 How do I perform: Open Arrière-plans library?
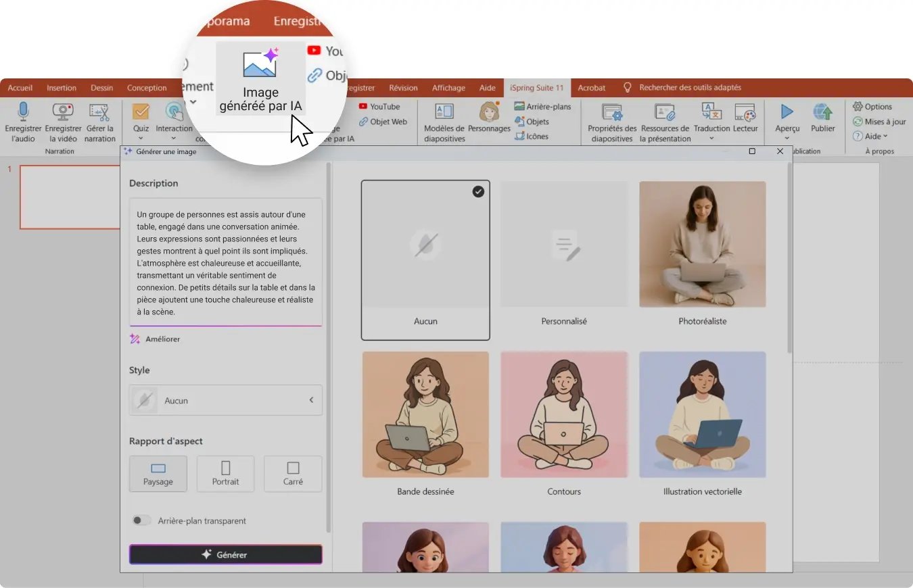542,107
